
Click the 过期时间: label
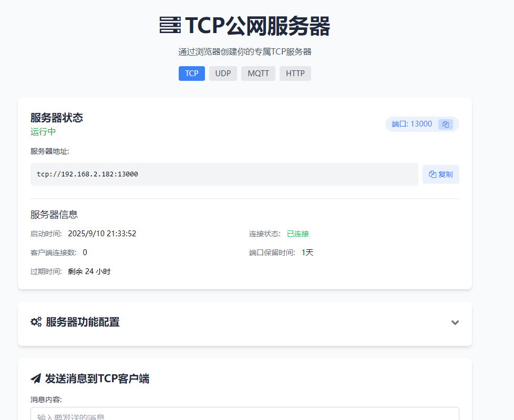[46, 271]
